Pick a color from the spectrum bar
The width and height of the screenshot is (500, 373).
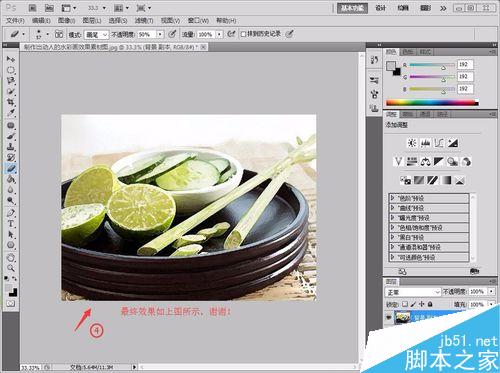(x=432, y=103)
